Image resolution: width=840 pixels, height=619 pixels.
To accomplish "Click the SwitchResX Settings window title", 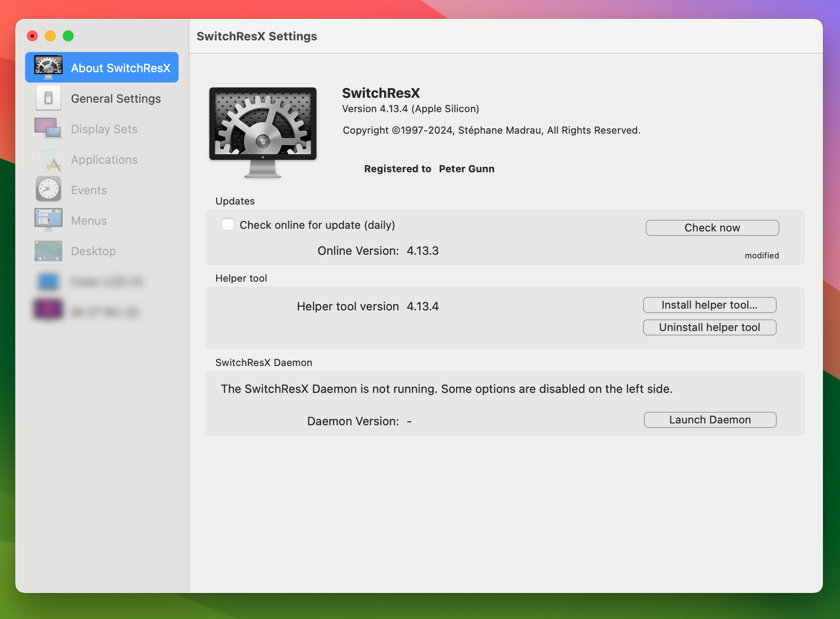I will coord(257,36).
